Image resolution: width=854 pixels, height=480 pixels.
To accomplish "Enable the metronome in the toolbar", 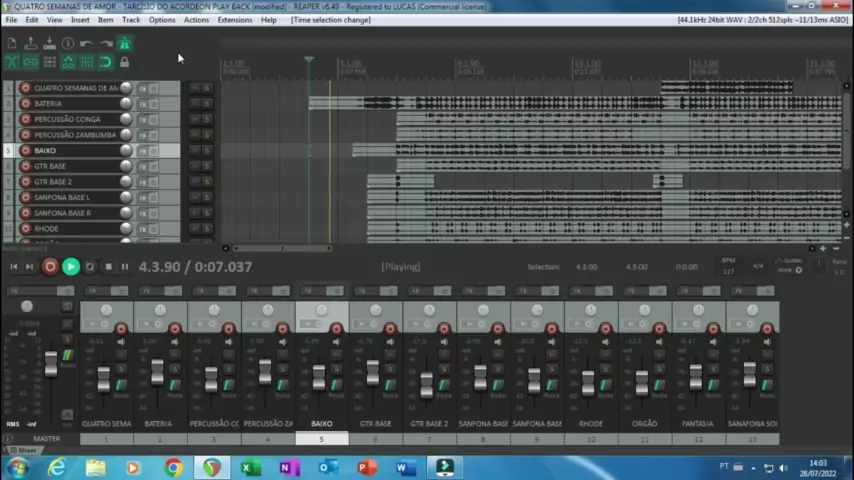I will [124, 44].
